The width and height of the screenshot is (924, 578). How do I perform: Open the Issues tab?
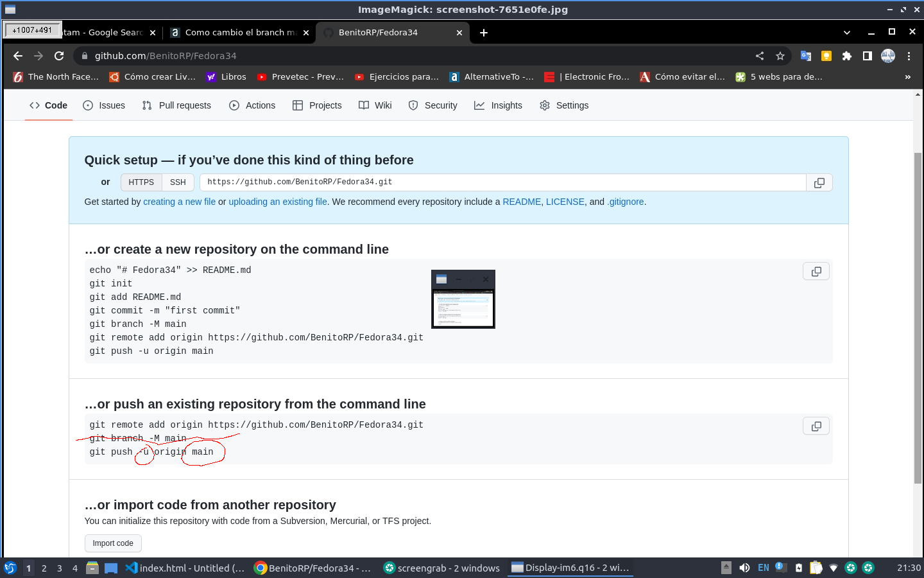[x=104, y=105]
